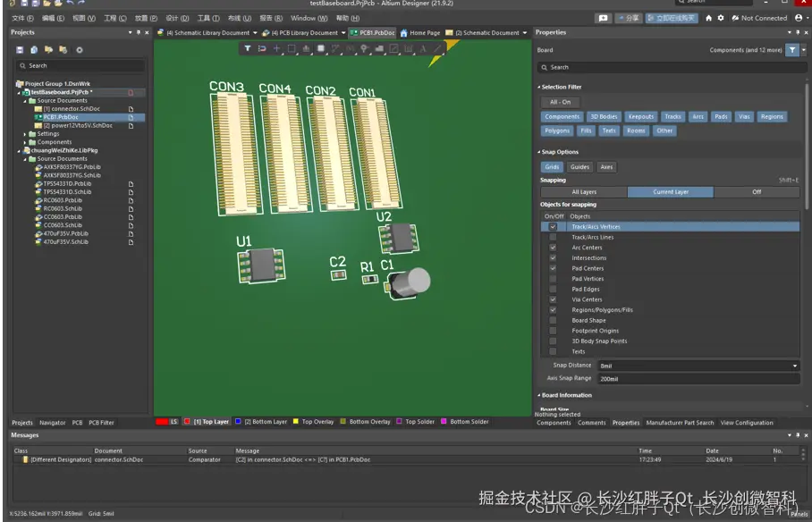Select the place string text tool
Viewport: 812px width, 522px height.
pos(424,48)
